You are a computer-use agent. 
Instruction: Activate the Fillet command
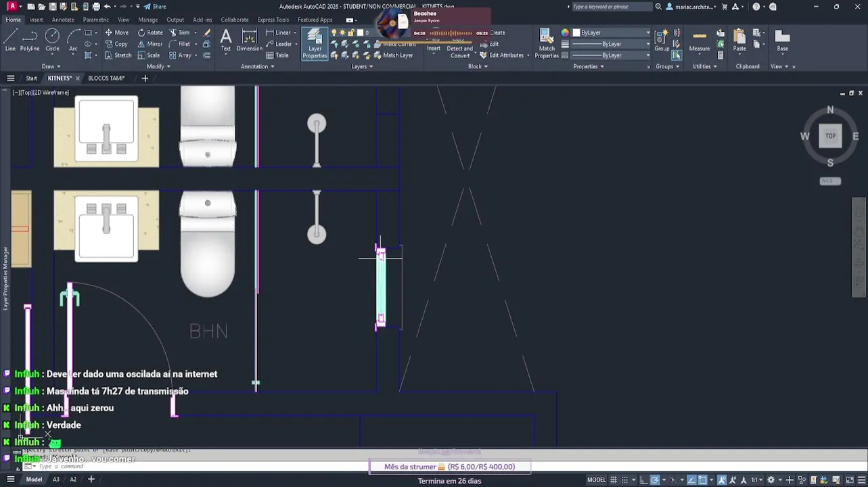point(179,44)
